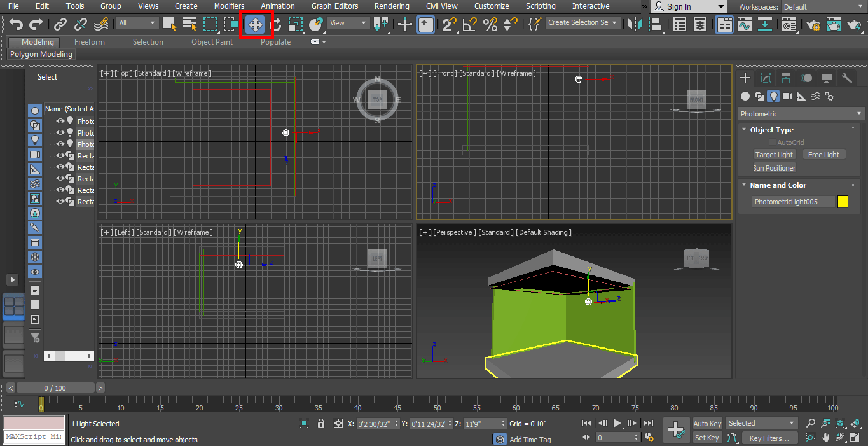This screenshot has width=868, height=446.
Task: Activate the Select and Move tool
Action: (x=255, y=25)
